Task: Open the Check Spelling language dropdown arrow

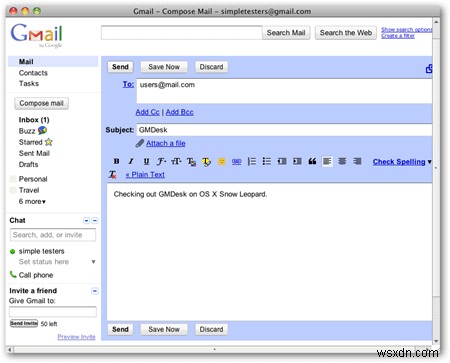Action: click(x=429, y=162)
